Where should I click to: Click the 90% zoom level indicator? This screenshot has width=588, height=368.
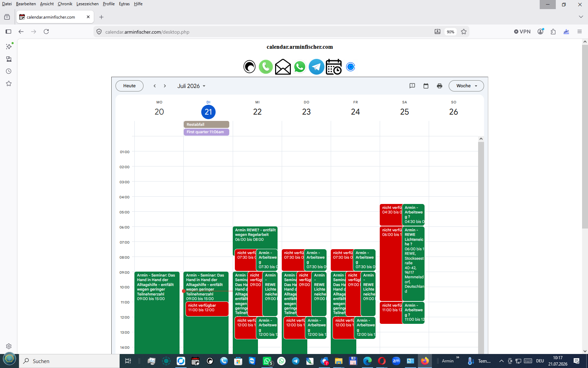(x=450, y=32)
